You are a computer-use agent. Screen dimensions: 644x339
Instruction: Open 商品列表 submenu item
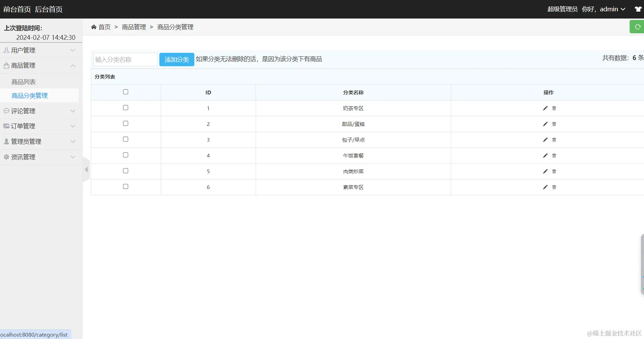point(24,82)
